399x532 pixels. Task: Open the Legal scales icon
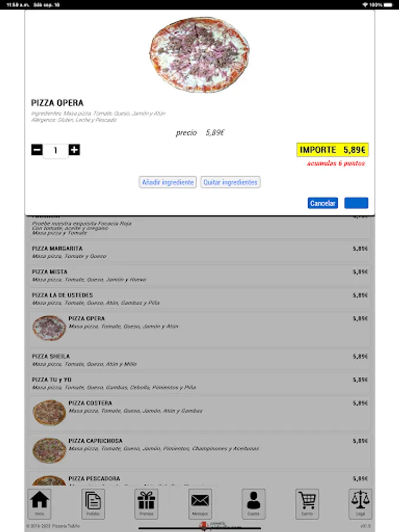coord(361,504)
